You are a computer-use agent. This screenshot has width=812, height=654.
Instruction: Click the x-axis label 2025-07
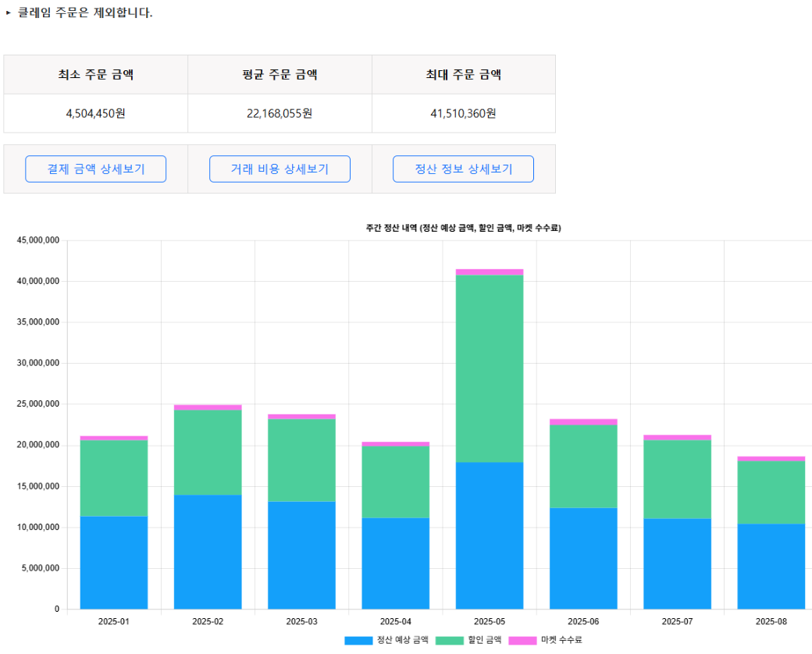click(x=678, y=621)
